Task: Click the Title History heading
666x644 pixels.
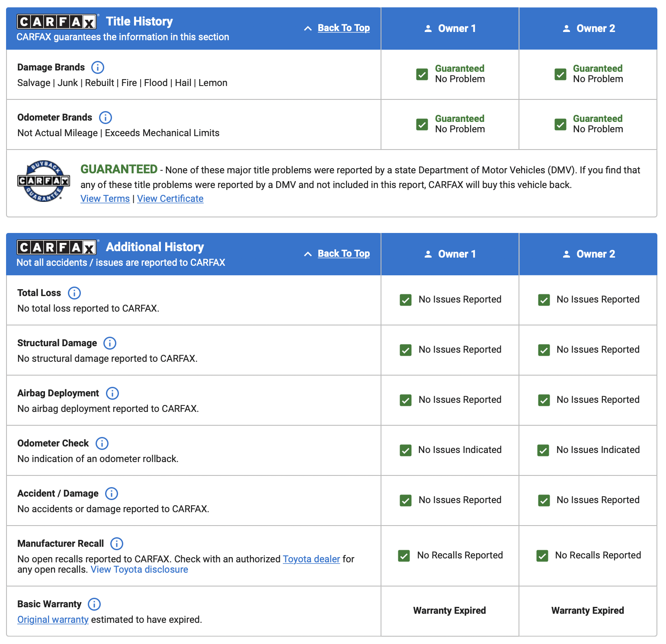Action: coord(139,22)
